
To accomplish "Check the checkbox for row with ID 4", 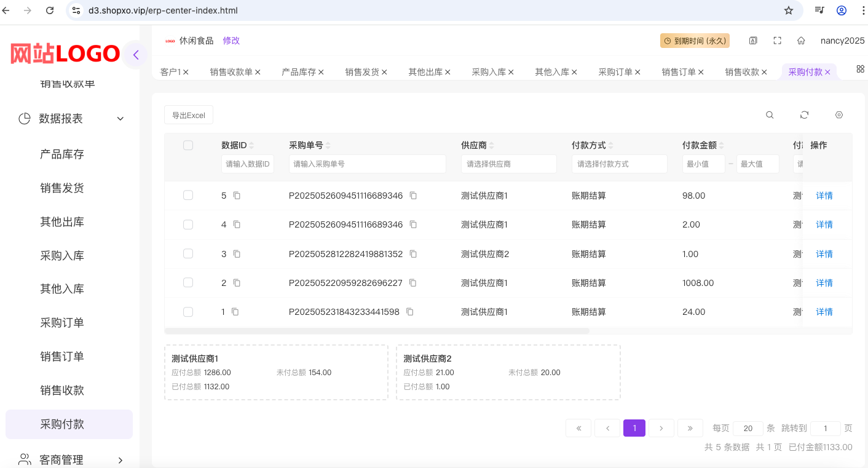I will (188, 224).
